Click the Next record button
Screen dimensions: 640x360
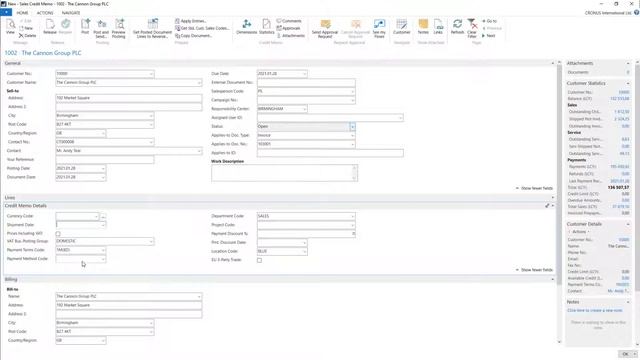click(x=489, y=36)
